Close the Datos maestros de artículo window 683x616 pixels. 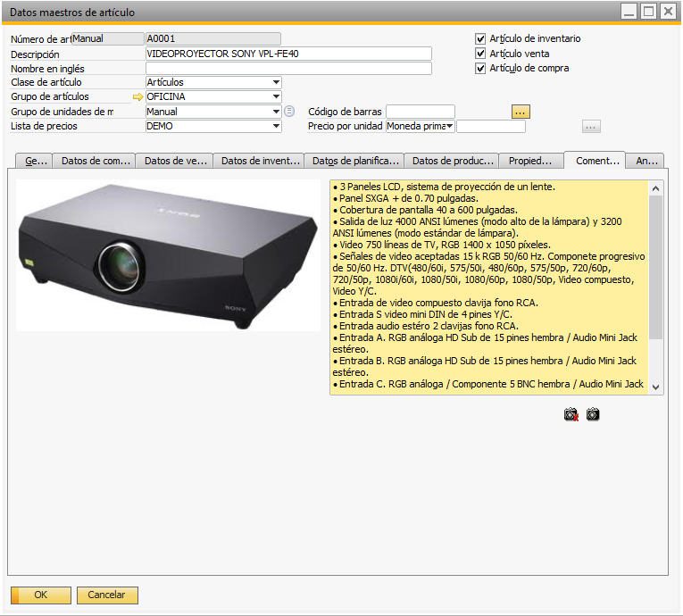point(668,12)
